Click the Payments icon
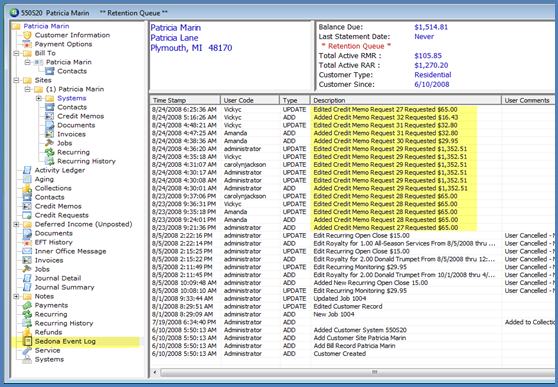The height and width of the screenshot is (387, 558). click(27, 305)
